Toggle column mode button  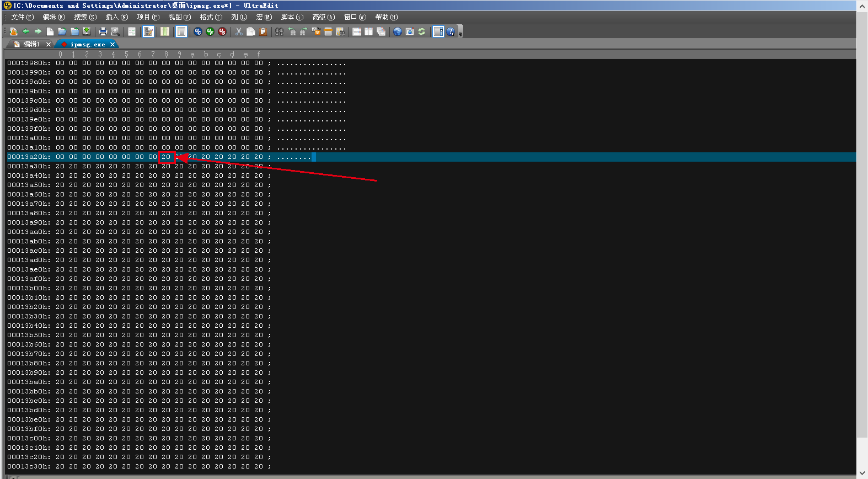click(x=164, y=31)
